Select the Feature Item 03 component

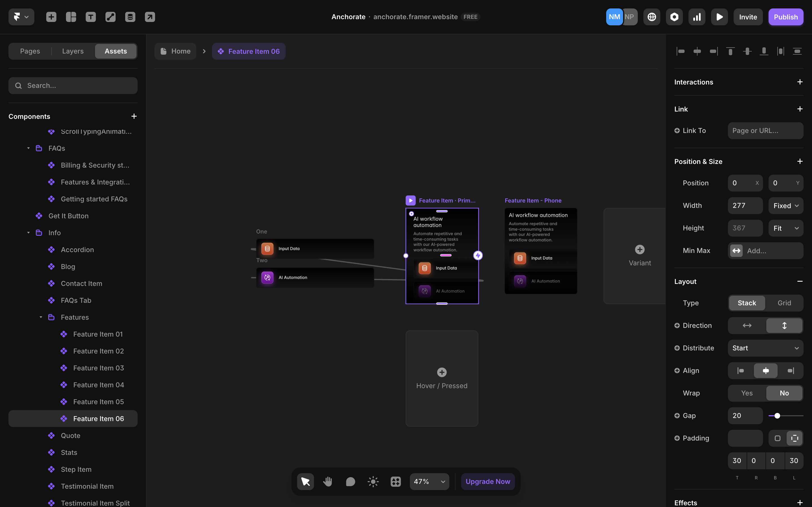coord(98,368)
